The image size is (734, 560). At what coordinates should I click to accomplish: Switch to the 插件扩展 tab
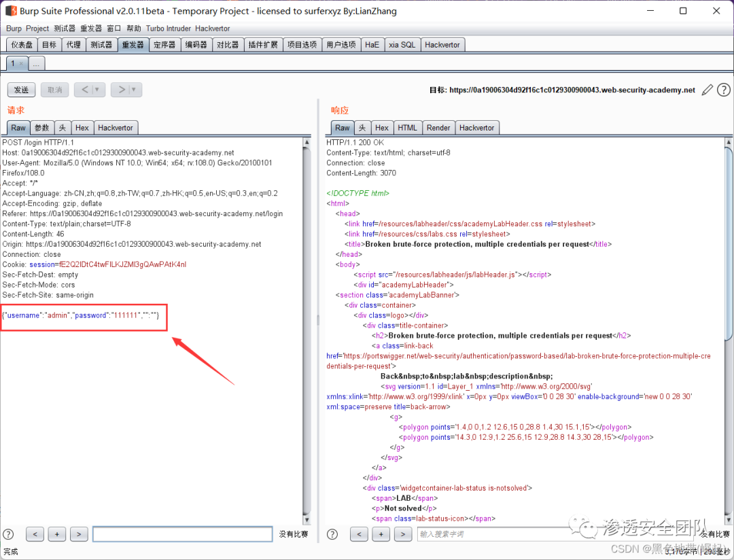264,44
